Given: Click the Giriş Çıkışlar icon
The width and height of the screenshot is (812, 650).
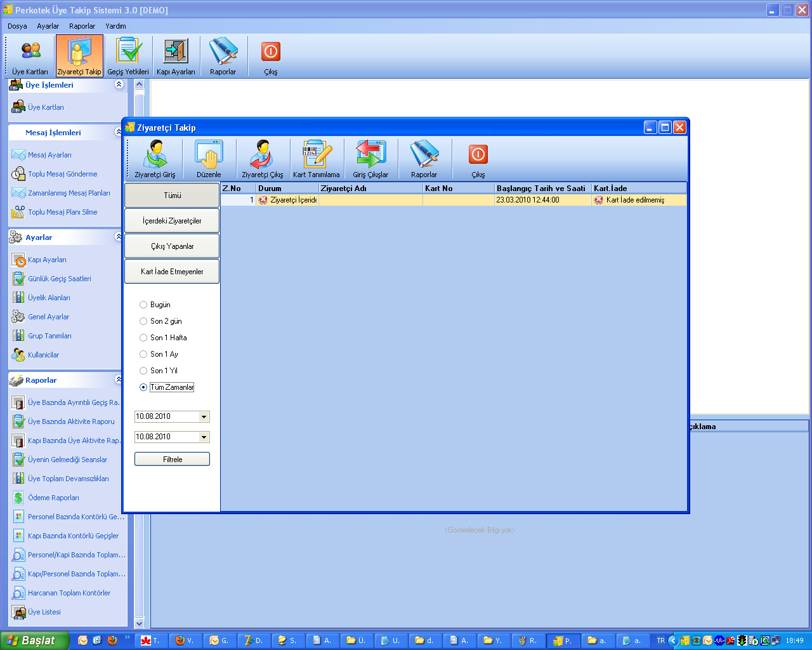Looking at the screenshot, I should pos(370,159).
